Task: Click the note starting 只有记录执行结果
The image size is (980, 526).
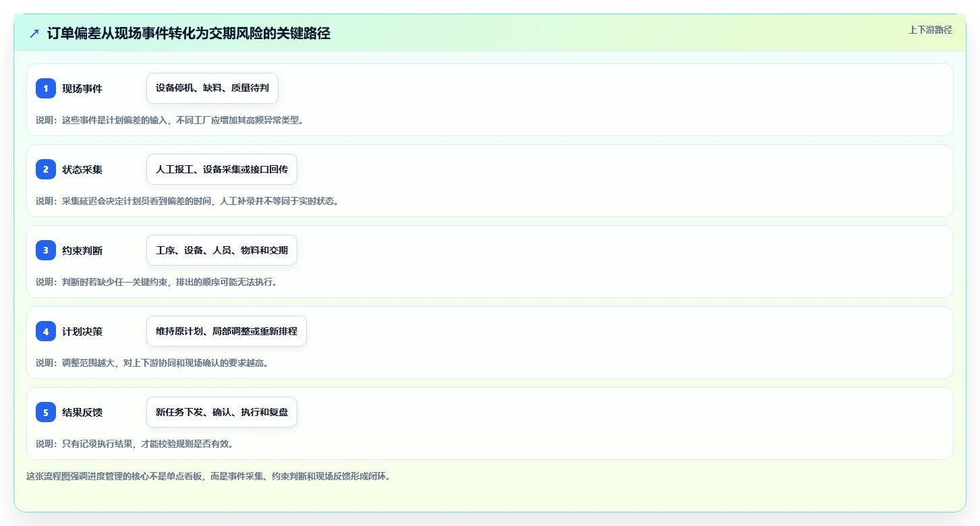Action: [x=135, y=444]
